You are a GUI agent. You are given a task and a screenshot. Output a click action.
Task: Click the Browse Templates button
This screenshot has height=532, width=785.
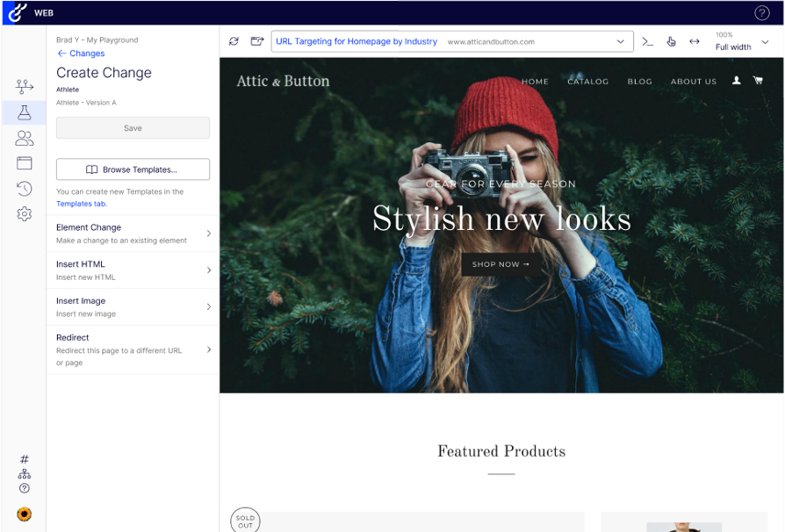pos(133,169)
